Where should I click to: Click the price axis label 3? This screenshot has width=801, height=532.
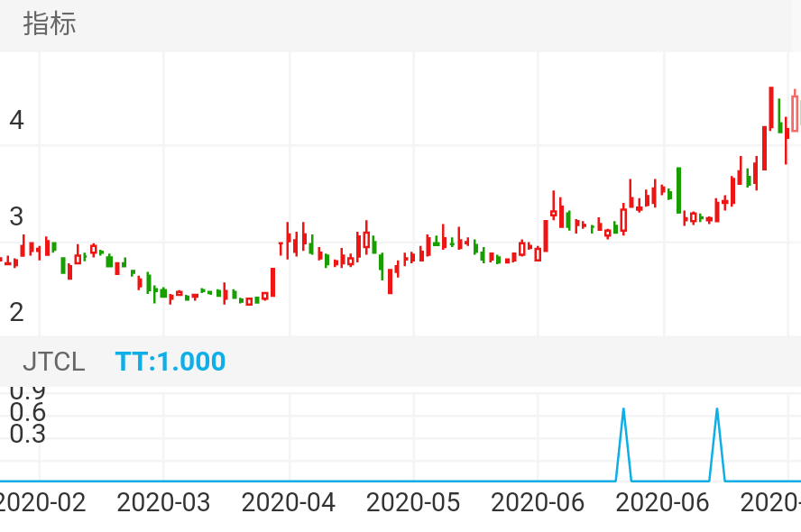click(16, 216)
